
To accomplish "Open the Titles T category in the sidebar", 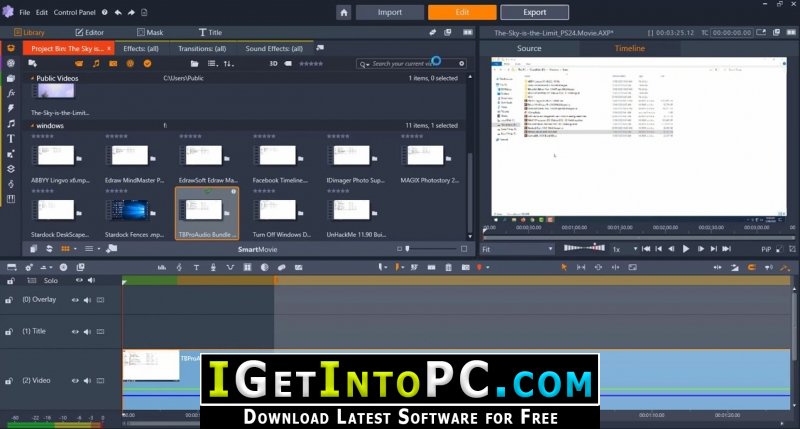I will 11,138.
